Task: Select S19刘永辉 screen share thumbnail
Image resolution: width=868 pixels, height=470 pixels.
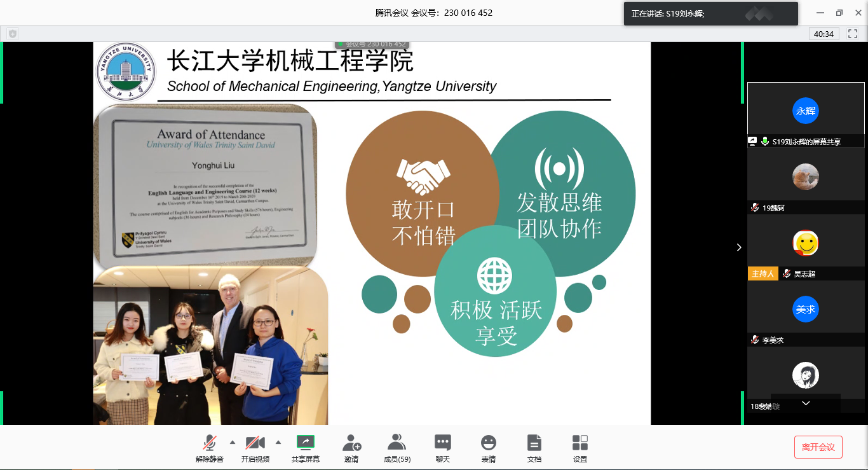Action: click(805, 111)
